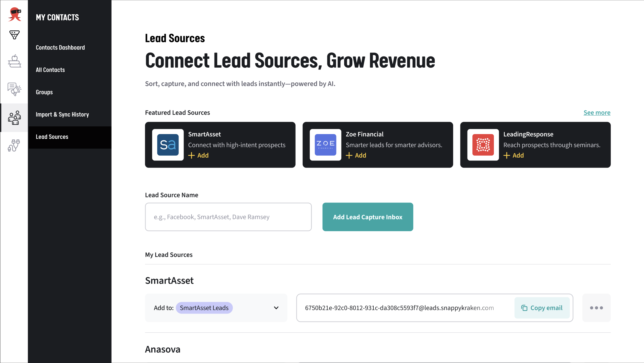Click the Lead Source Name field

point(228,217)
